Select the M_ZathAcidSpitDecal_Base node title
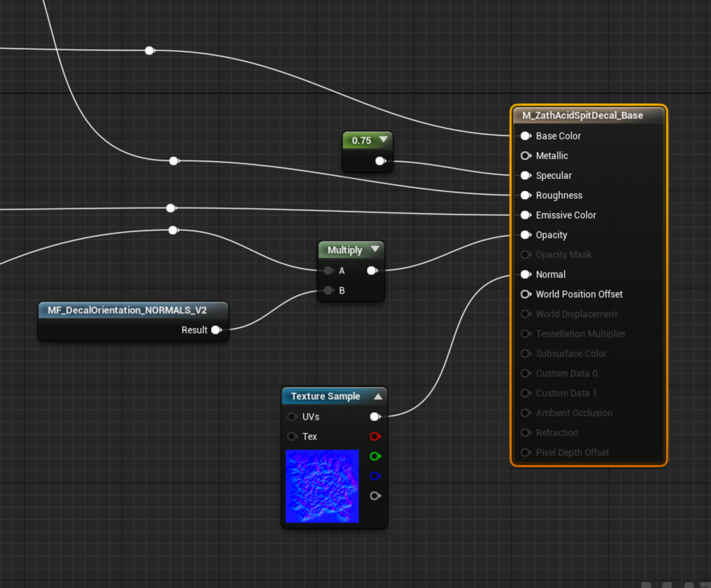Viewport: 711px width, 588px height. (x=582, y=116)
